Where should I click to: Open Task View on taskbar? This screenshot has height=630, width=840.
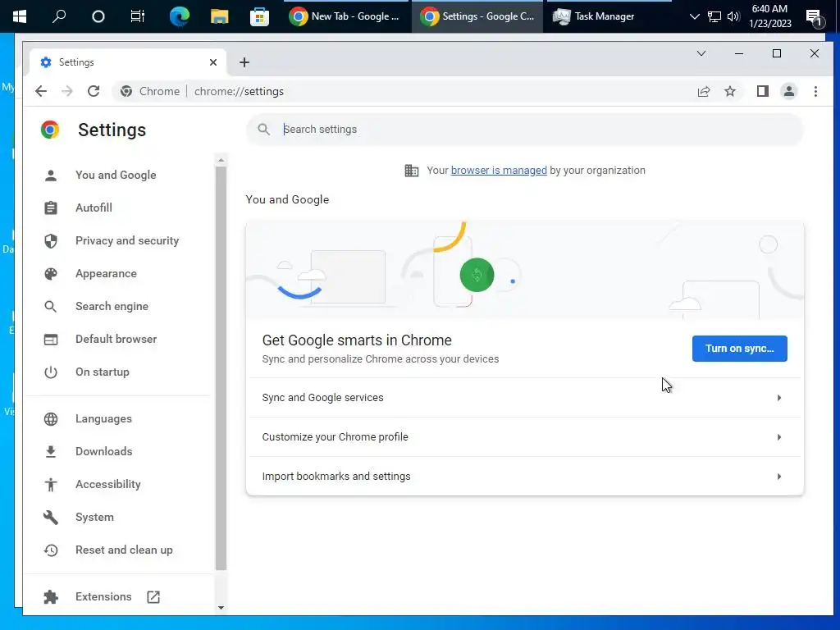click(x=138, y=16)
